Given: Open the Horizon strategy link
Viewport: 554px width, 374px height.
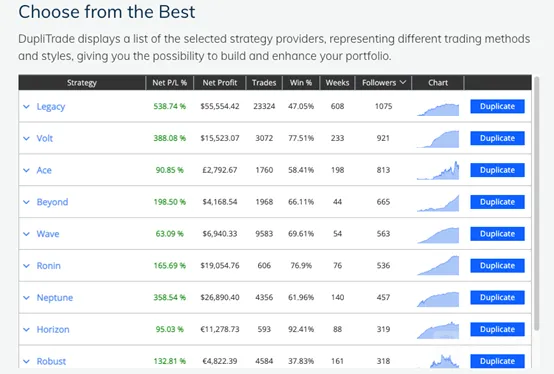Looking at the screenshot, I should 53,330.
